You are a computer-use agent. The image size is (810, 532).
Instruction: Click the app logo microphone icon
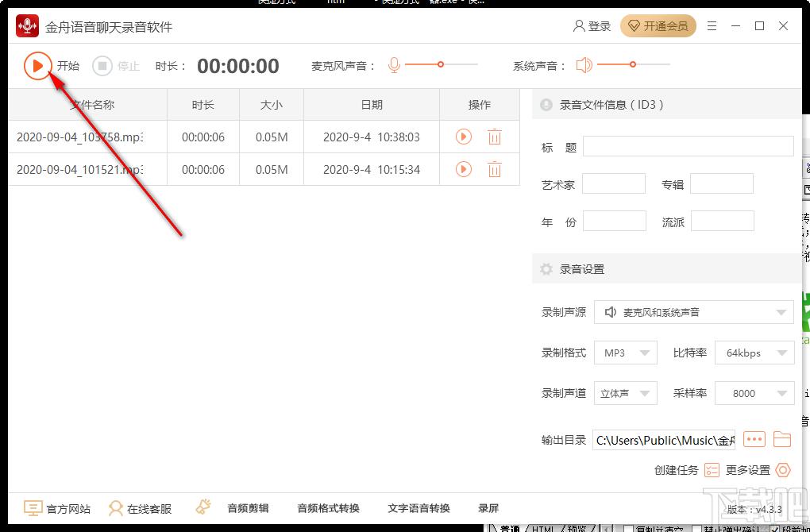27,26
